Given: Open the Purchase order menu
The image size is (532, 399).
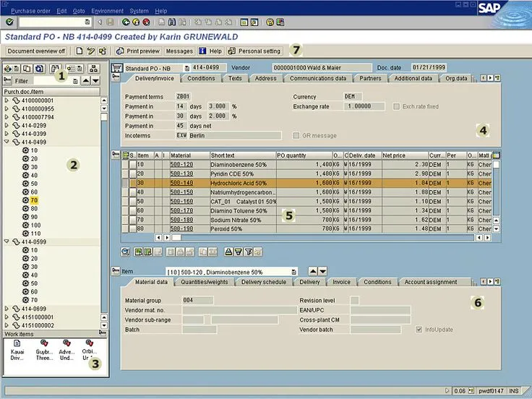Looking at the screenshot, I should click(30, 11).
